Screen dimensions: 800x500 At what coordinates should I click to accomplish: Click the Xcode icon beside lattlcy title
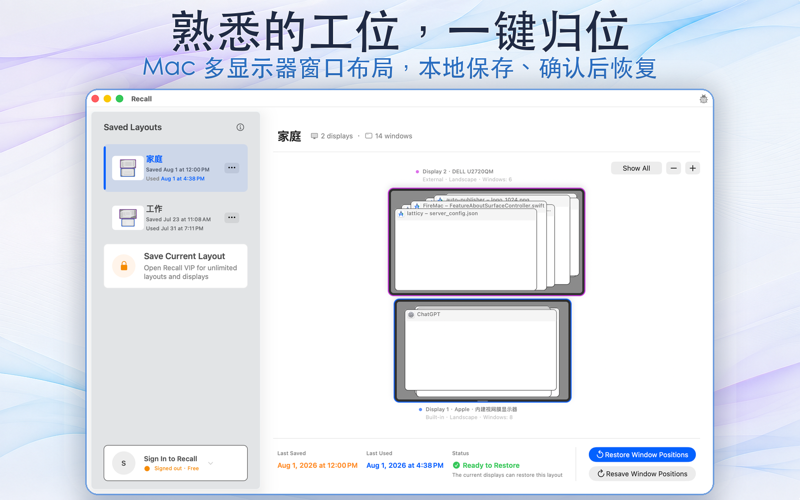(401, 214)
